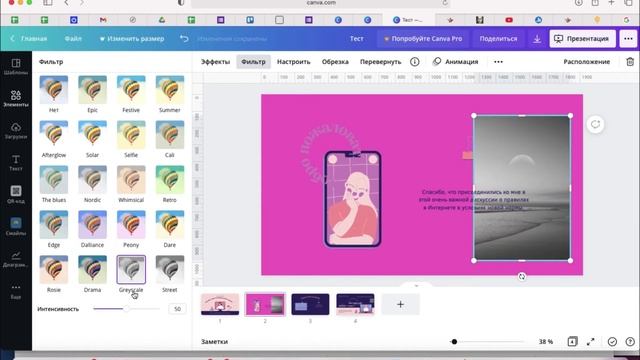
Task: Select slide 3 thumbnail
Action: click(310, 304)
